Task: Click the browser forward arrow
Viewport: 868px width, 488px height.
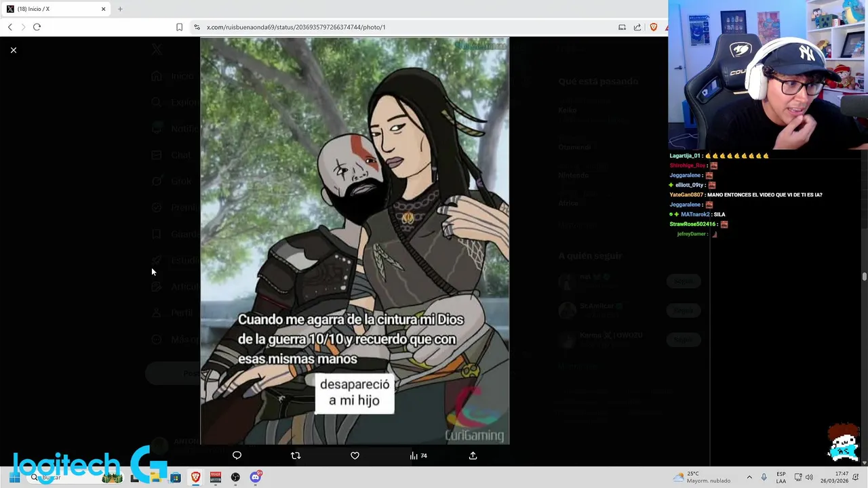Action: pos(23,27)
